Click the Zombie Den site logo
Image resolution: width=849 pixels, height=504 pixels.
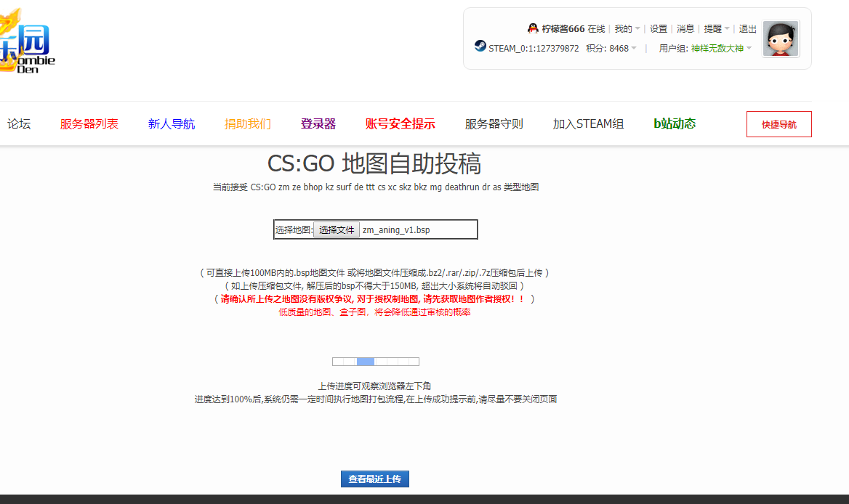tap(27, 41)
